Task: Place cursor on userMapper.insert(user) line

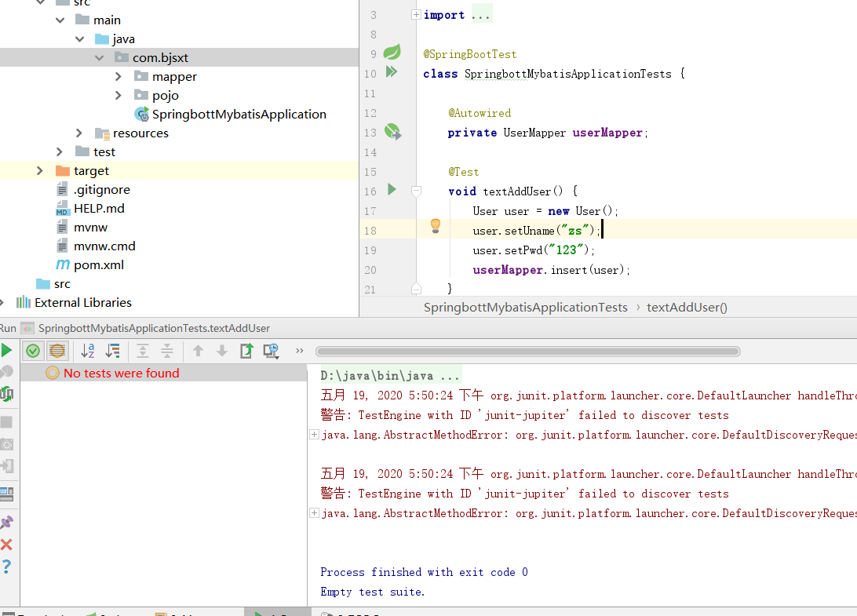Action: [x=552, y=270]
